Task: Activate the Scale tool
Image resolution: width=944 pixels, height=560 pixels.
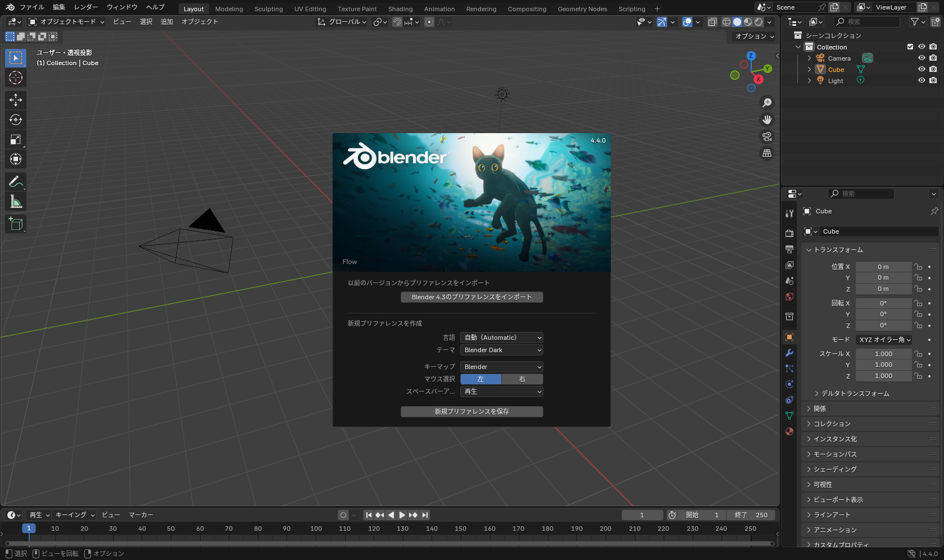Action: 15,139
